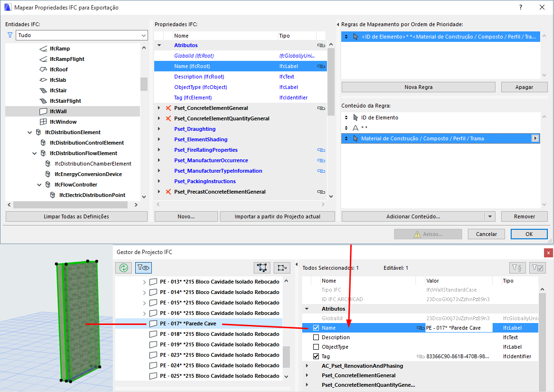Select the IfcSlab entity
Image resolution: width=554 pixels, height=392 pixels.
(x=58, y=80)
